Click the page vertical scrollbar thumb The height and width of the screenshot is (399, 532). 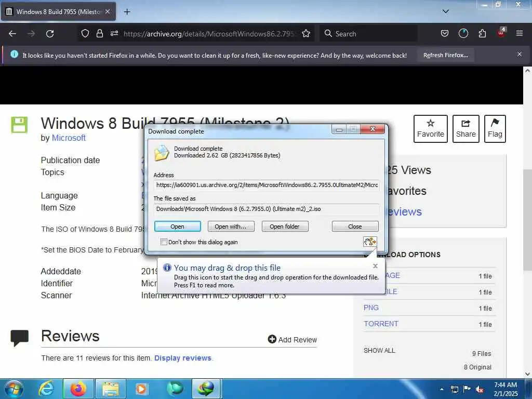point(527,220)
